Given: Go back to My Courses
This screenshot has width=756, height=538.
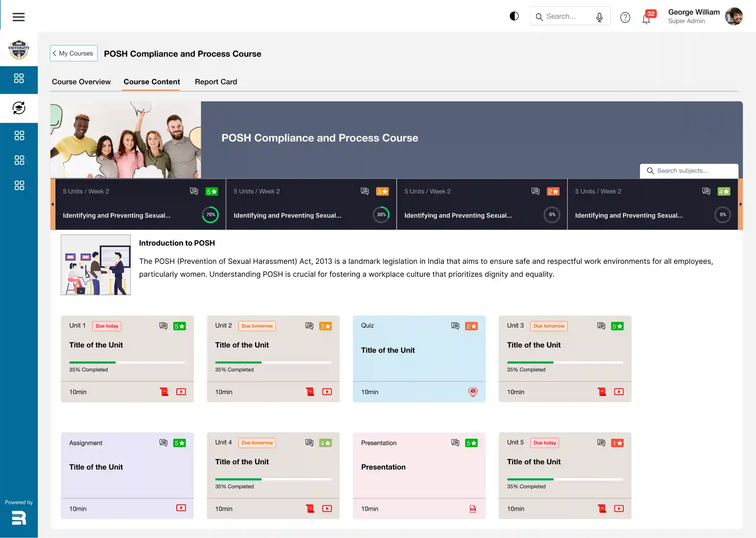Looking at the screenshot, I should tap(74, 53).
